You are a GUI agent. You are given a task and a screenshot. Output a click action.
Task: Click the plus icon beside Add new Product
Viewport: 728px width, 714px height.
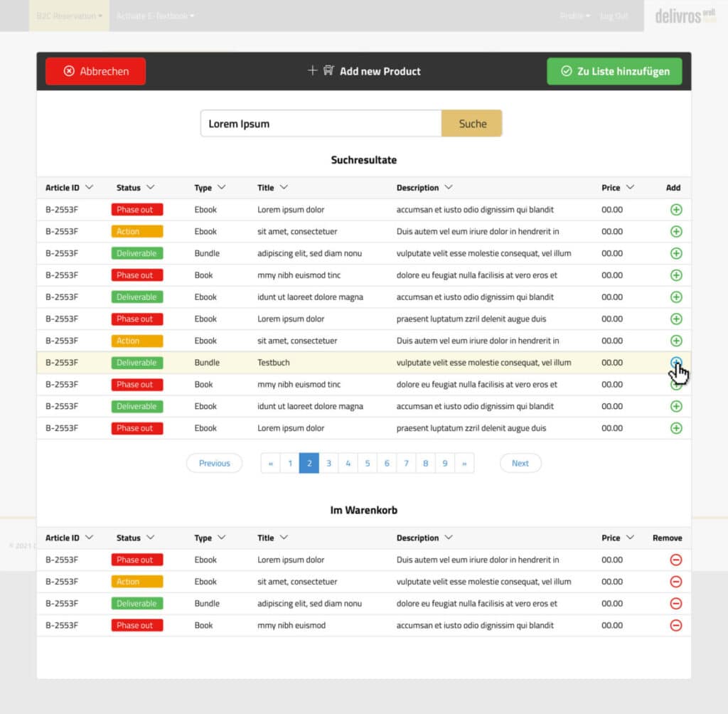click(x=312, y=70)
